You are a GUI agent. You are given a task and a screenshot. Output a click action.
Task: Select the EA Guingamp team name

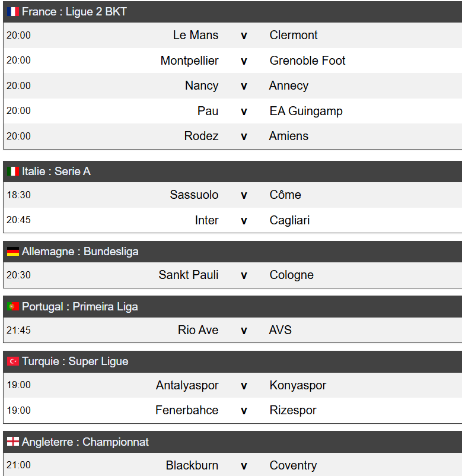(x=305, y=111)
